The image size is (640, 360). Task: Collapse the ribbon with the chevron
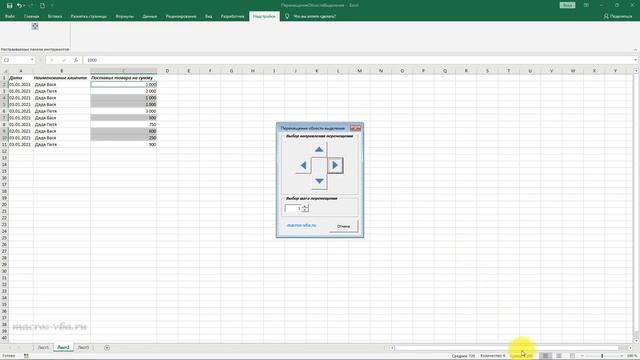[635, 50]
